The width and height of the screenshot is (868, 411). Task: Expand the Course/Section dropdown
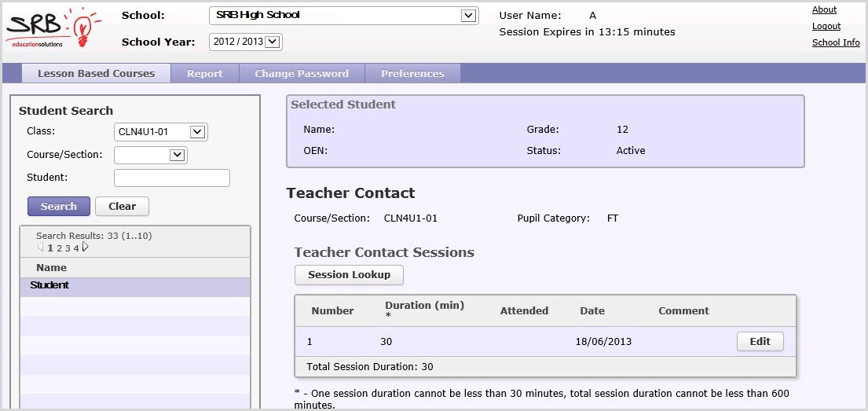[178, 155]
